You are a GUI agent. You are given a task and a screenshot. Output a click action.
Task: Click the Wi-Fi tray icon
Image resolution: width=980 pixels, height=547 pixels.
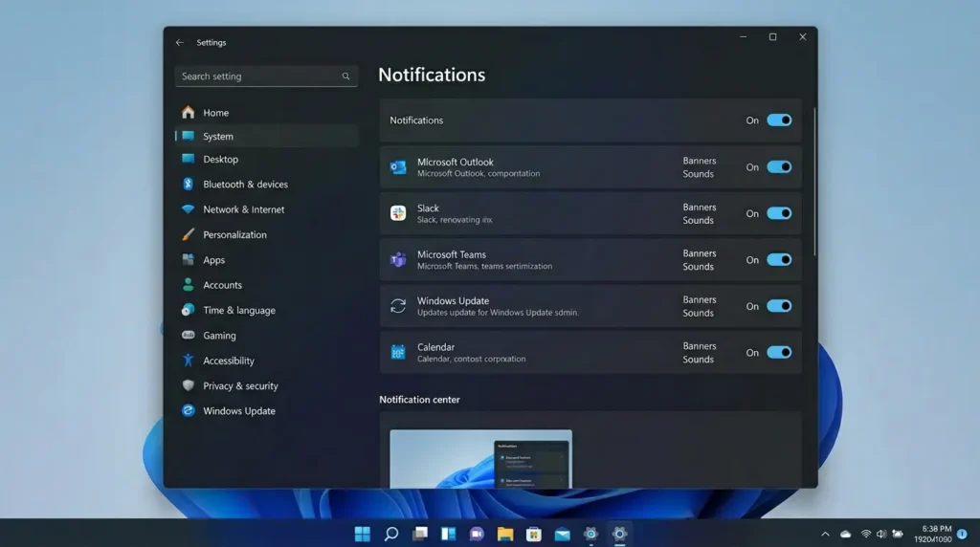[x=865, y=534]
